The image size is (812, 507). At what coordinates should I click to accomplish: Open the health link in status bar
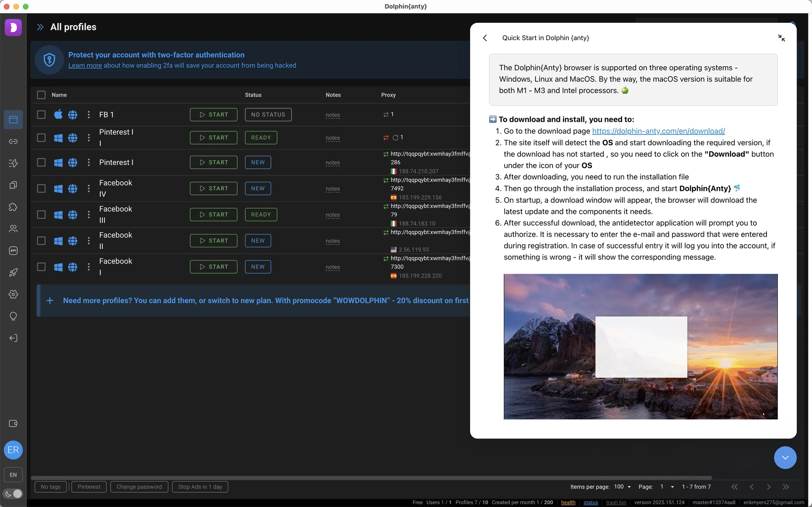(x=568, y=503)
